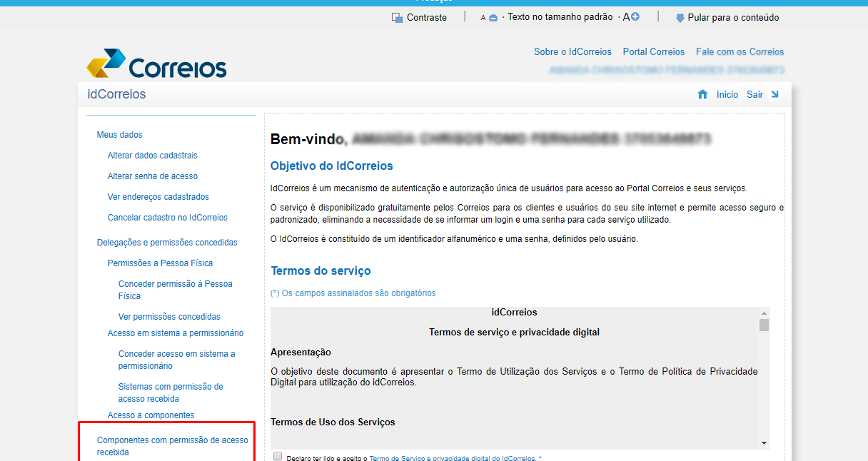Click the Termos de Uso dos Serviços heading
This screenshot has height=461, width=868.
[333, 422]
